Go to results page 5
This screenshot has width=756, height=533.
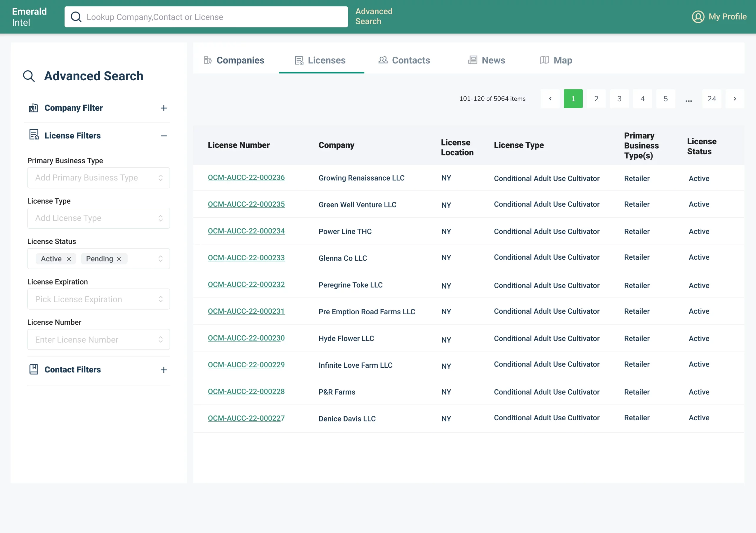tap(665, 99)
